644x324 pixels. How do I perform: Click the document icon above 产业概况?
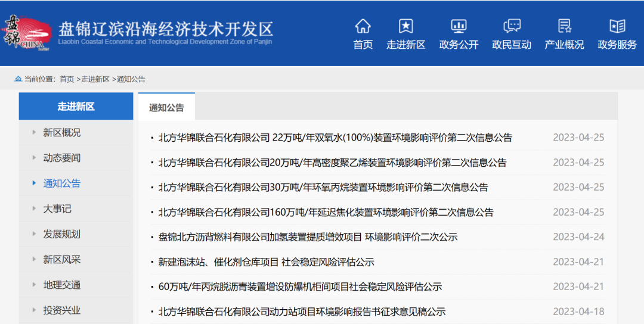click(x=564, y=26)
